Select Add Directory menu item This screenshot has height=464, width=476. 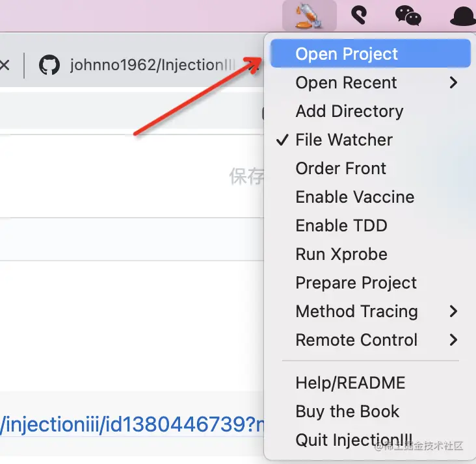click(x=349, y=111)
